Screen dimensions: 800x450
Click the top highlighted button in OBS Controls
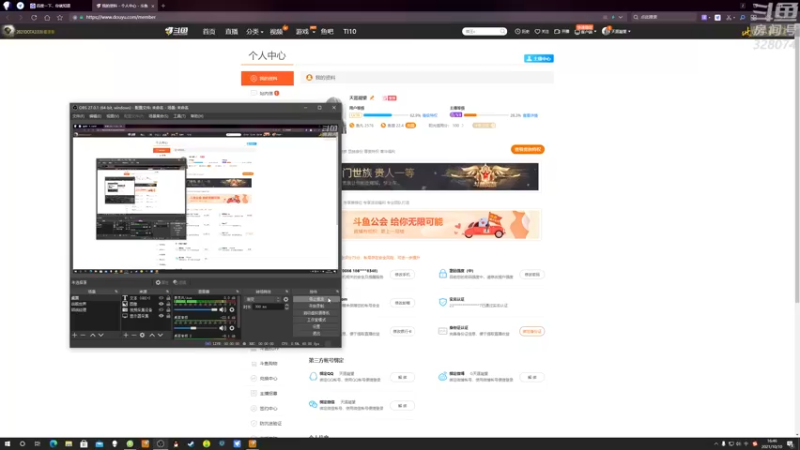click(316, 299)
